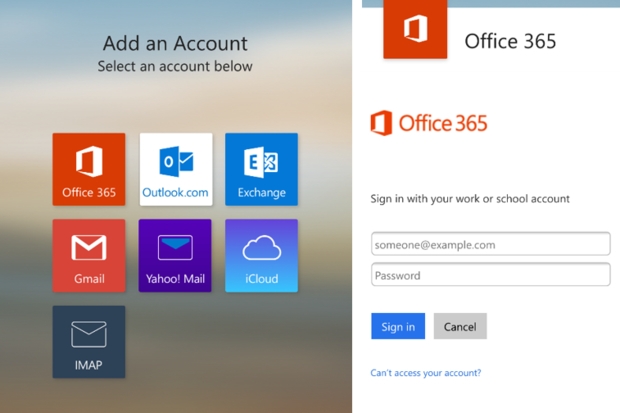Open the "Can't access your account?" link
Screen dimensions: 620x413
pyautogui.click(x=426, y=373)
